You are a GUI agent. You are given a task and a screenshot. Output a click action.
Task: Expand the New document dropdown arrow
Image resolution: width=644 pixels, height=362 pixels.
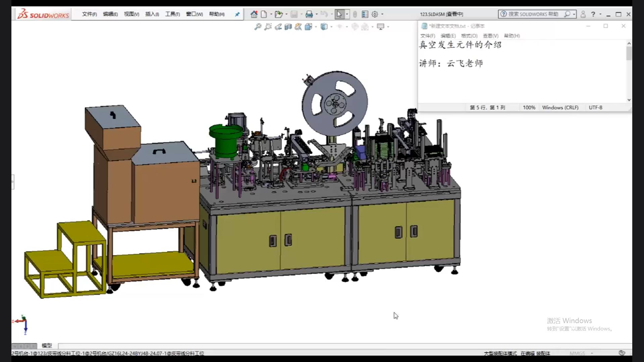(x=271, y=14)
